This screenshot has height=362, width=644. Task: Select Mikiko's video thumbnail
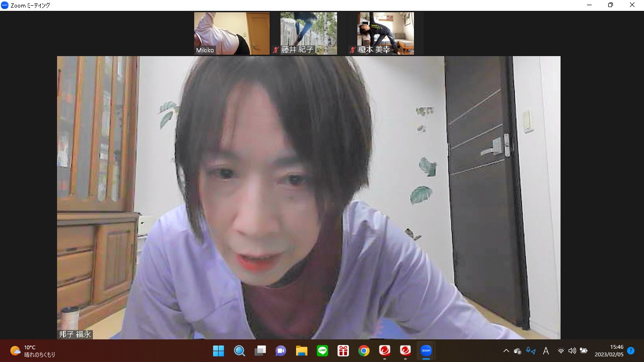coord(232,33)
